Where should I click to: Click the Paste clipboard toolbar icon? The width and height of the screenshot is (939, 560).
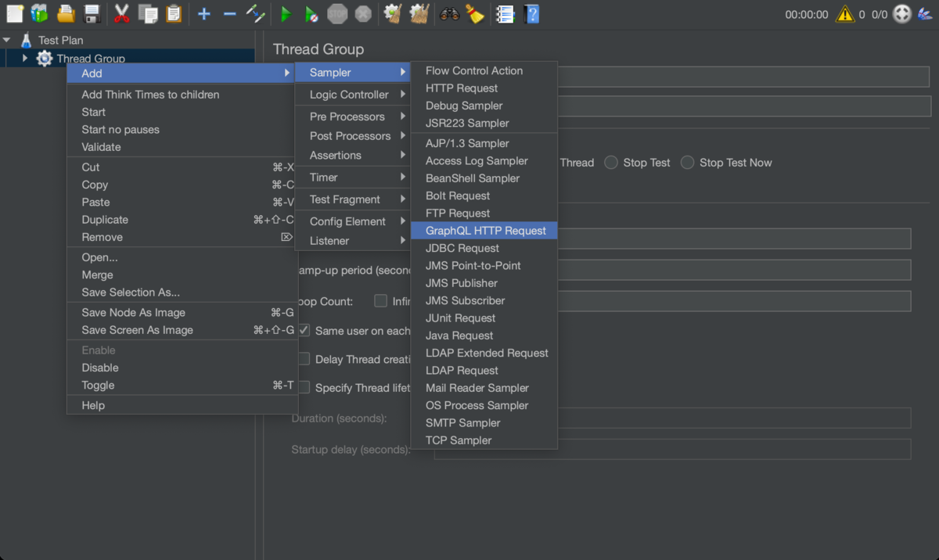pos(173,13)
